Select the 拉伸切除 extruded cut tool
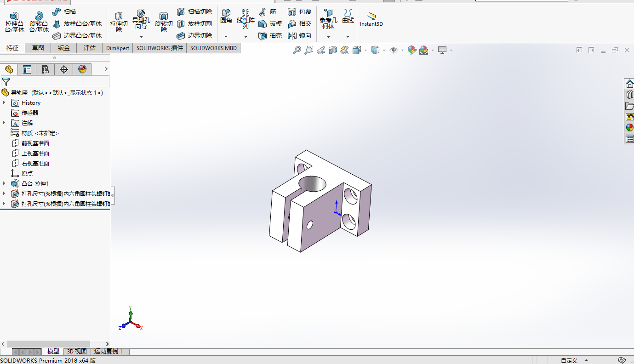 coord(119,22)
